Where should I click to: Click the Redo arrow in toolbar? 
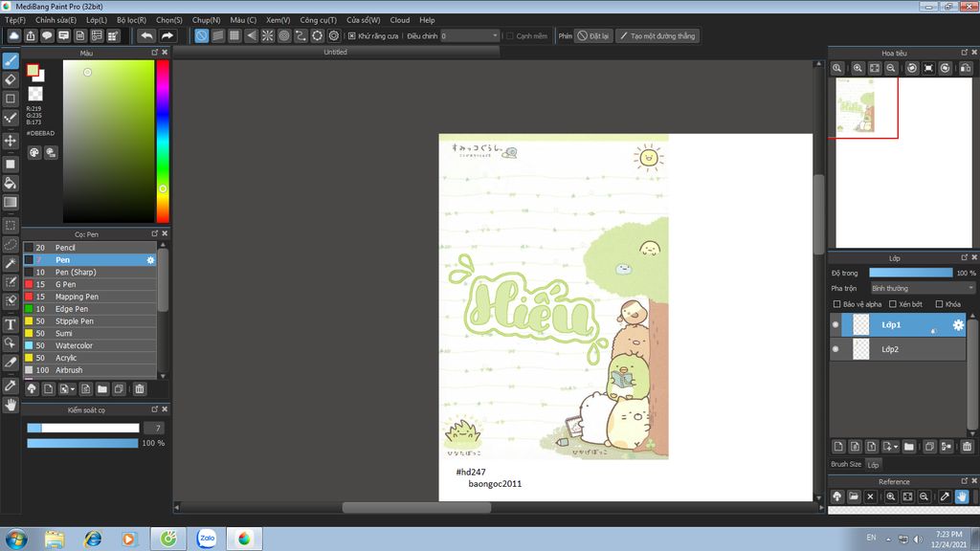click(x=167, y=35)
